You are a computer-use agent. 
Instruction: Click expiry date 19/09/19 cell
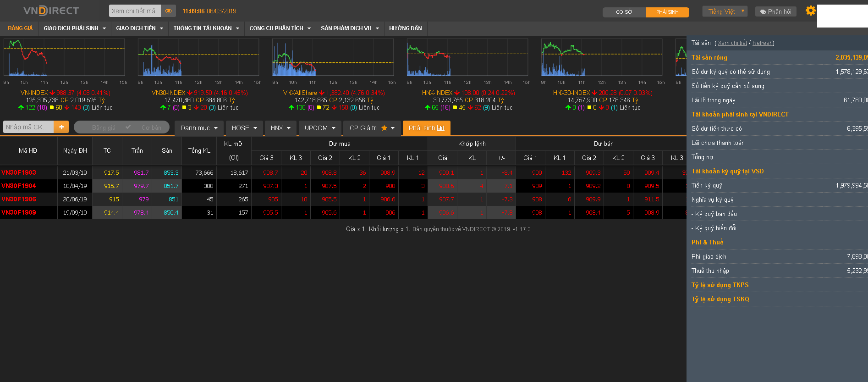pyautogui.click(x=75, y=213)
